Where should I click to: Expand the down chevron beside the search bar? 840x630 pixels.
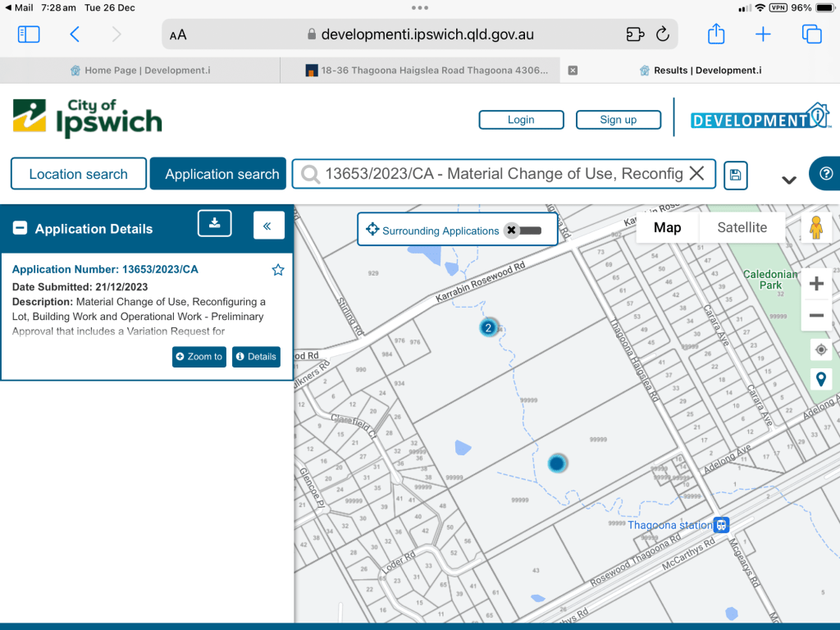click(x=789, y=180)
